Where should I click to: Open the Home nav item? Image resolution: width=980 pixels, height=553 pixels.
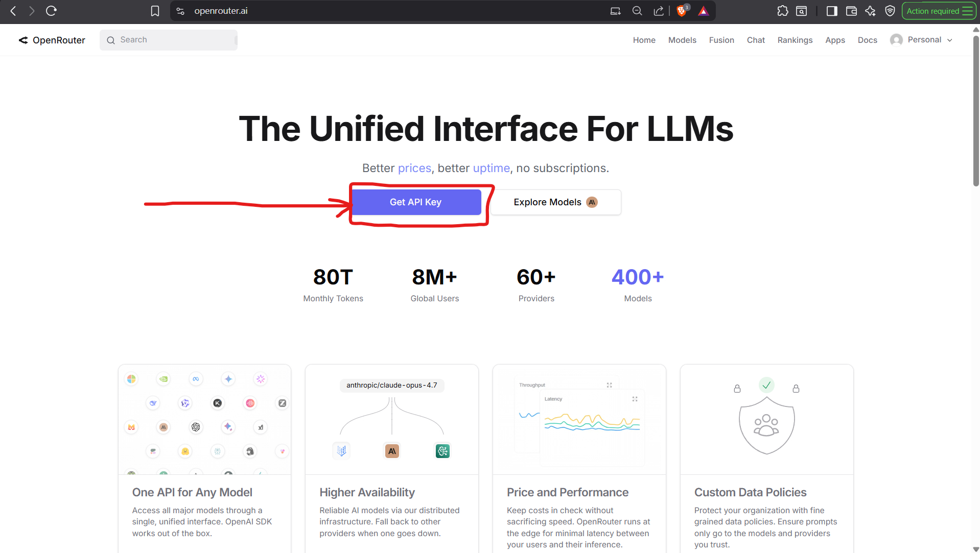[644, 40]
